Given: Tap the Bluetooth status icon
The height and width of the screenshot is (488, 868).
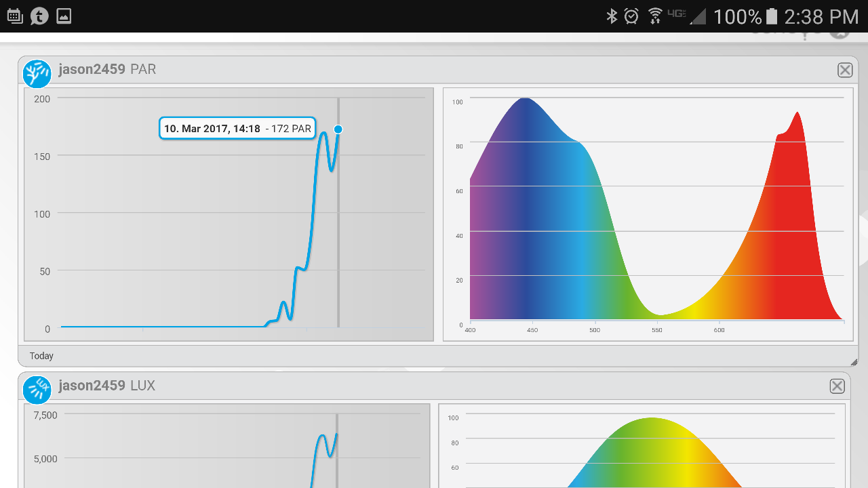Looking at the screenshot, I should point(612,16).
